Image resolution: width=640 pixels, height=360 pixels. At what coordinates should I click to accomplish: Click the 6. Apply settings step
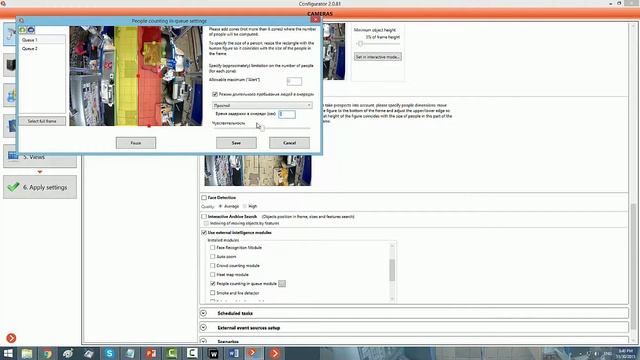[40, 187]
